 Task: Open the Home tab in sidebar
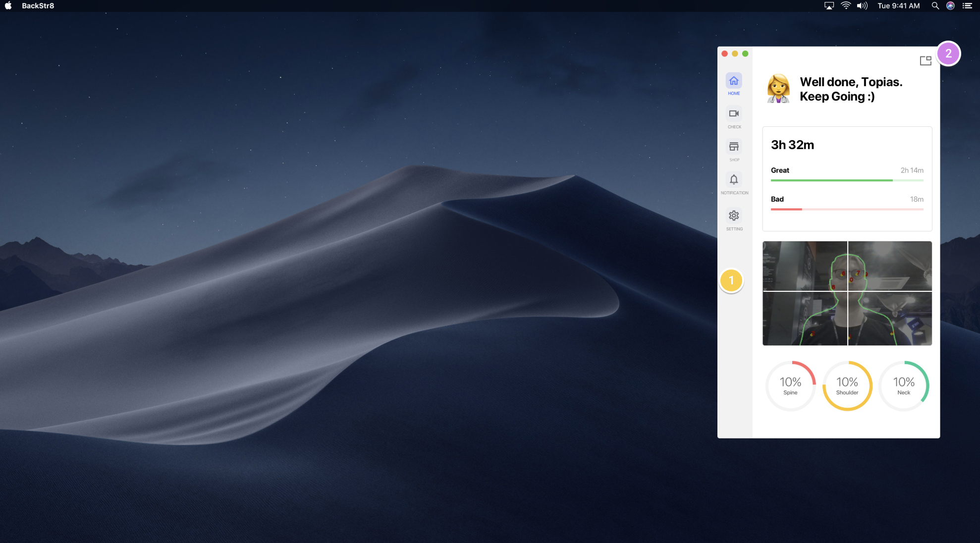click(734, 83)
